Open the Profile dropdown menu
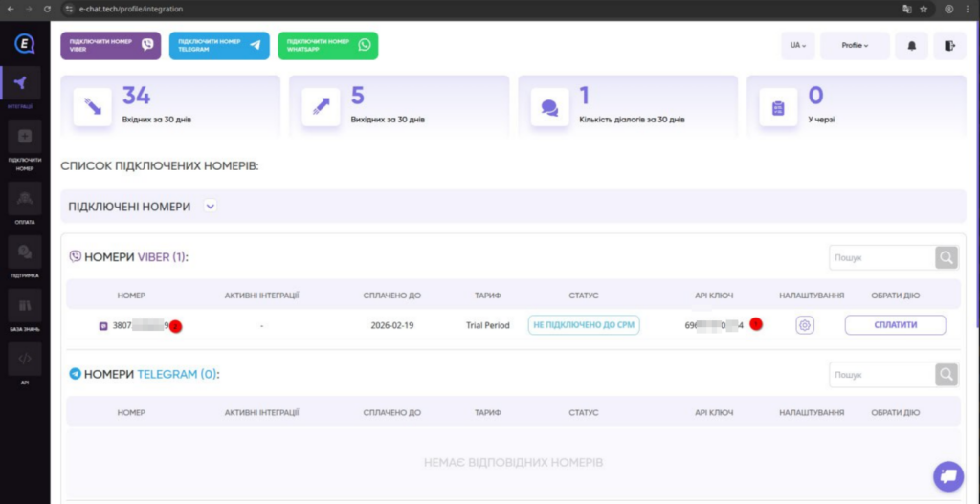This screenshot has height=504, width=980. click(855, 46)
